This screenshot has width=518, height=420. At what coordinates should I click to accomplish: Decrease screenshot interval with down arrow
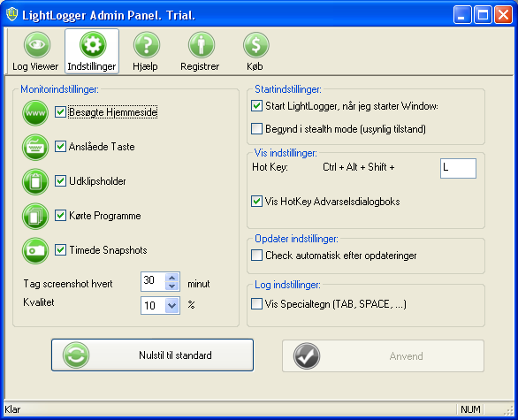(x=171, y=286)
